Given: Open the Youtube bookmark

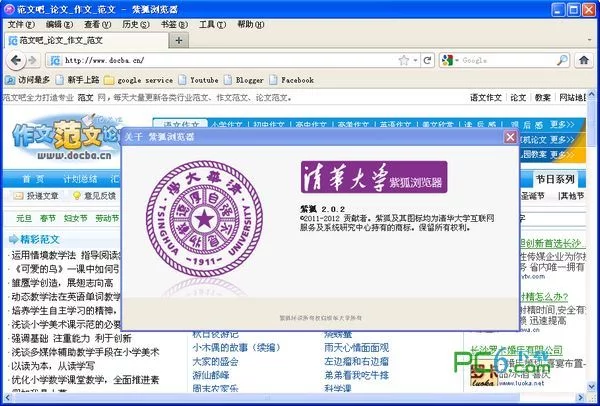Looking at the screenshot, I should pos(199,80).
